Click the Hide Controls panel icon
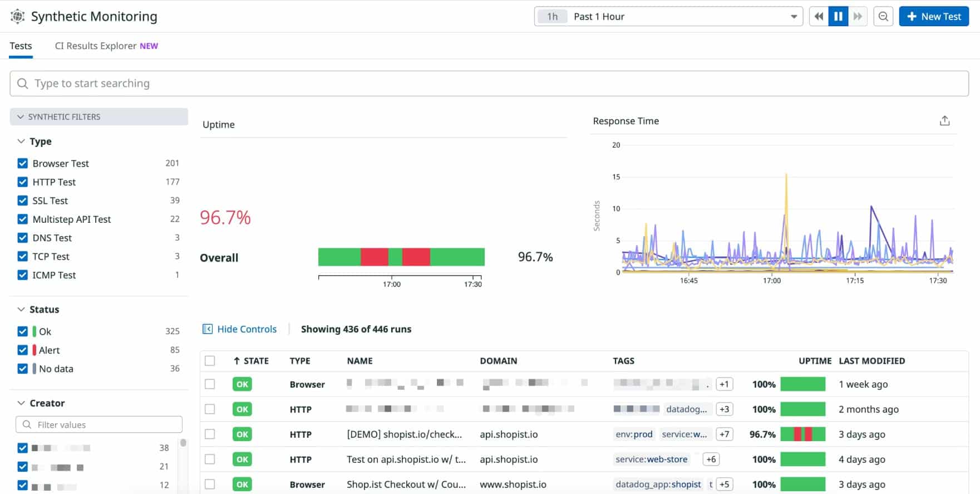Viewport: 980px width, 494px height. 208,329
